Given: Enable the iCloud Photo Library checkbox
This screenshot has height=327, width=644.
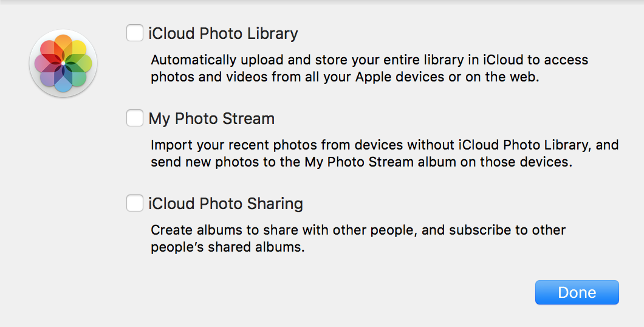Looking at the screenshot, I should click(x=135, y=33).
